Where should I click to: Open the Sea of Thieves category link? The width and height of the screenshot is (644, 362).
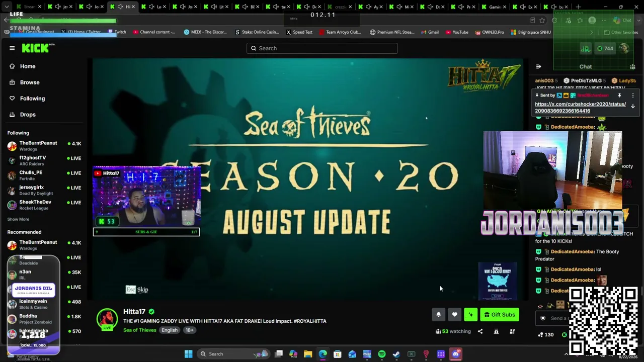pyautogui.click(x=140, y=330)
